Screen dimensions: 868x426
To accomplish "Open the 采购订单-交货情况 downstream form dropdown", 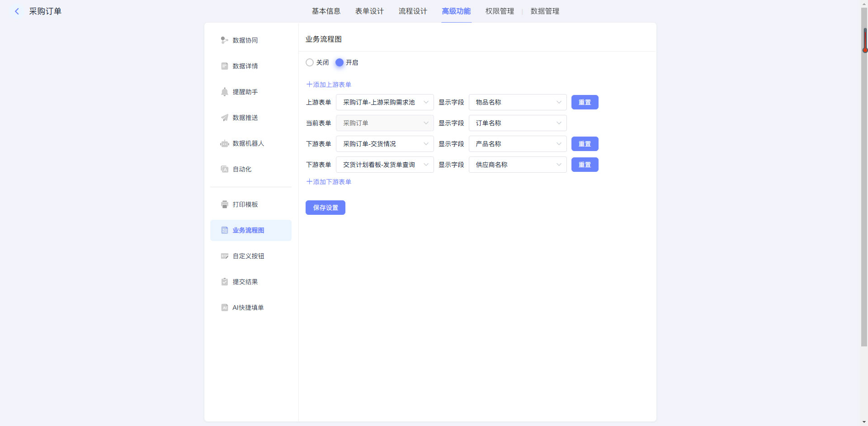I will (x=384, y=144).
